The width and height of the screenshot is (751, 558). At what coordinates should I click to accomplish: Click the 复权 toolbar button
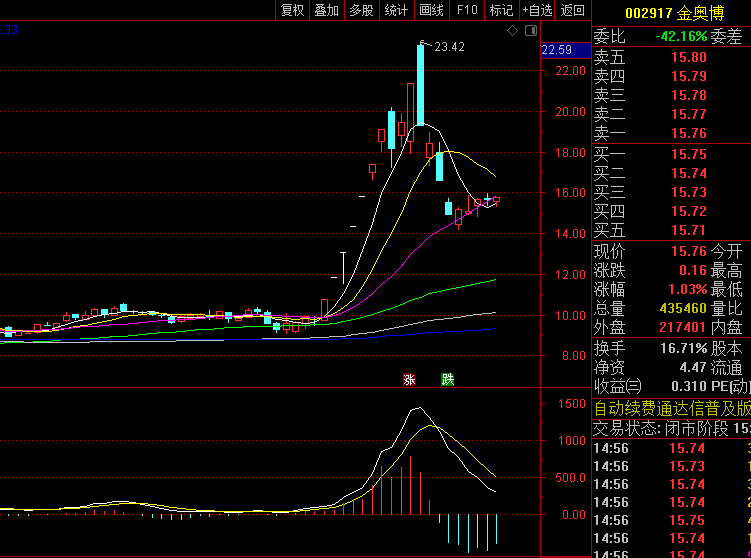pos(292,11)
